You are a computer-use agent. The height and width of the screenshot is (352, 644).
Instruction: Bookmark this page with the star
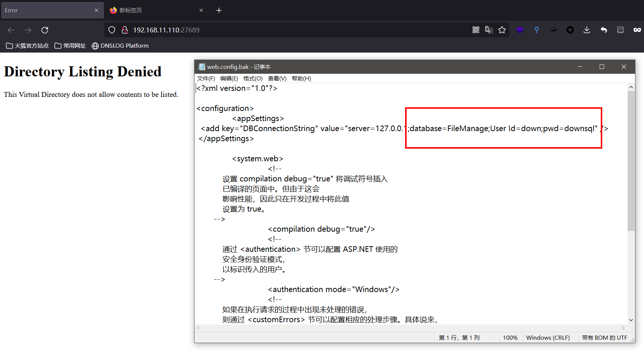coord(502,30)
